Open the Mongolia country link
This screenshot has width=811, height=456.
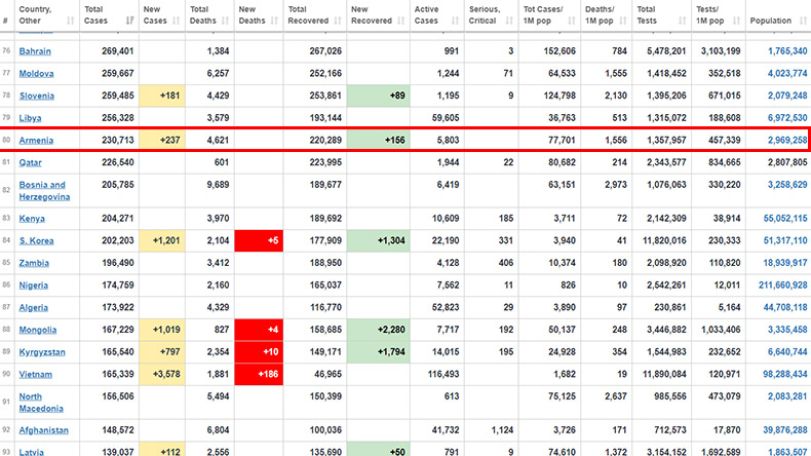[38, 330]
